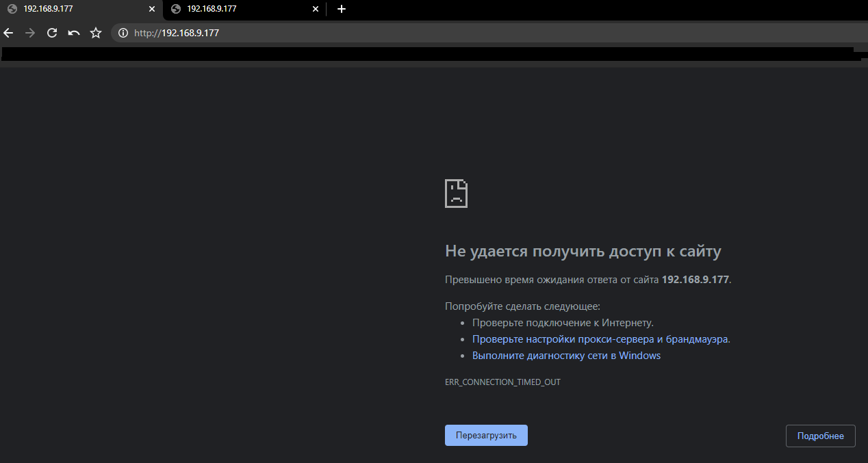Open Проверьте настройки прокси-сервера и брандмауэра link
Image resolution: width=868 pixels, height=463 pixels.
[x=601, y=339]
